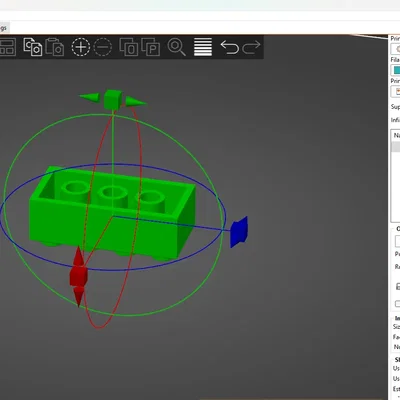Image resolution: width=400 pixels, height=400 pixels.
Task: Click the red downward-pointing arrow cone
Action: click(x=79, y=296)
